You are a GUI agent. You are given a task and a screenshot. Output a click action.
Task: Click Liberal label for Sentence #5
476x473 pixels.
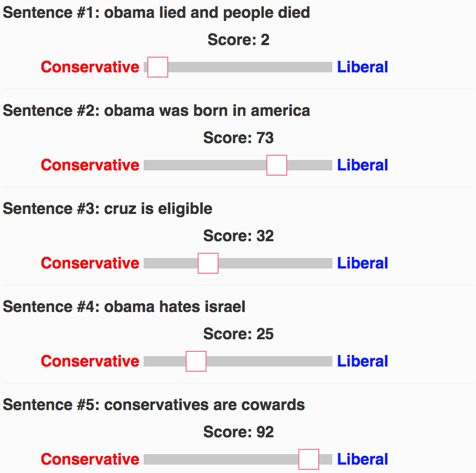[362, 459]
